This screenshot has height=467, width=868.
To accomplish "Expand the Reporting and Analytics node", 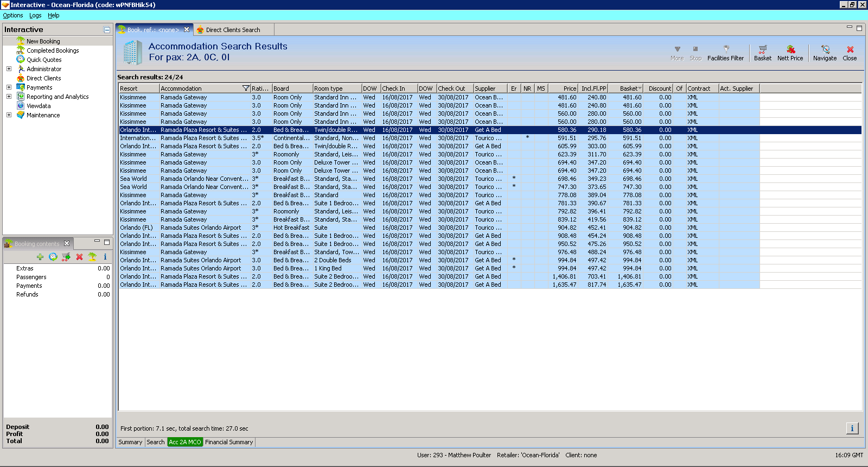I will [9, 96].
